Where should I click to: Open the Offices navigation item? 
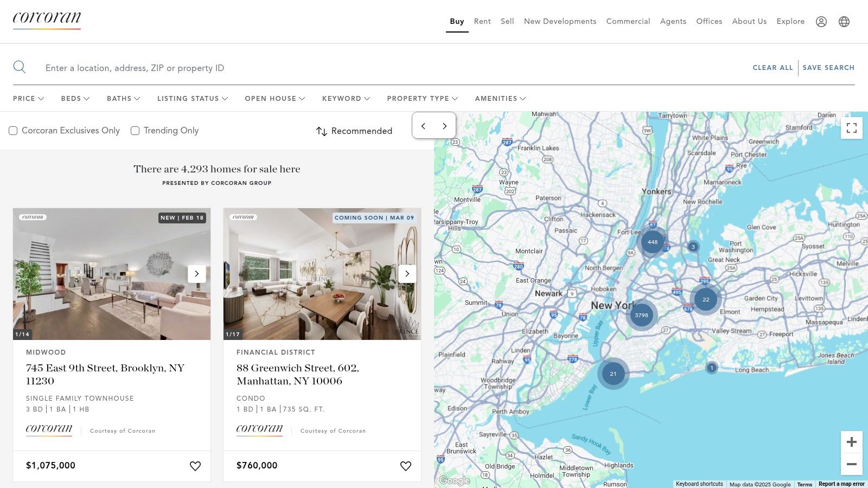click(709, 22)
